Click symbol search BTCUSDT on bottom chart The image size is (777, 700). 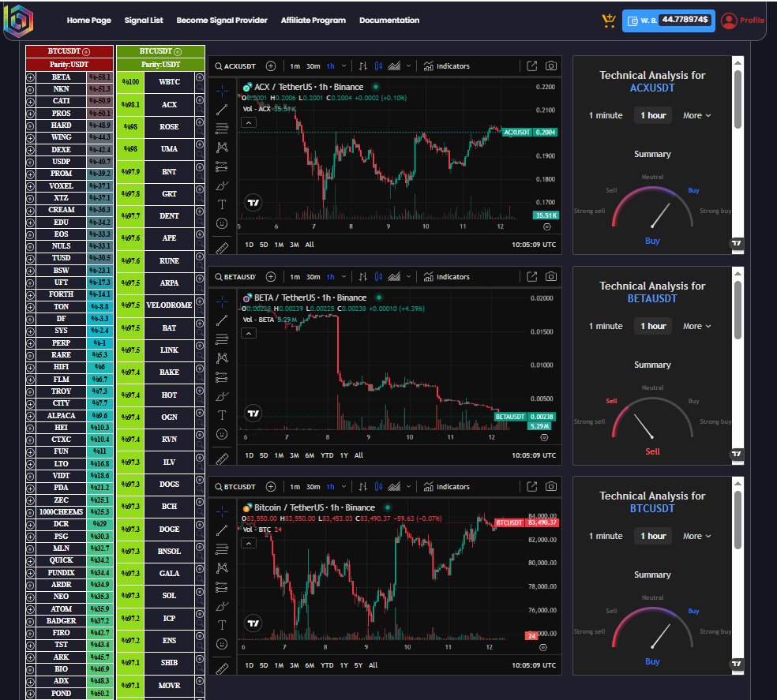(235, 486)
